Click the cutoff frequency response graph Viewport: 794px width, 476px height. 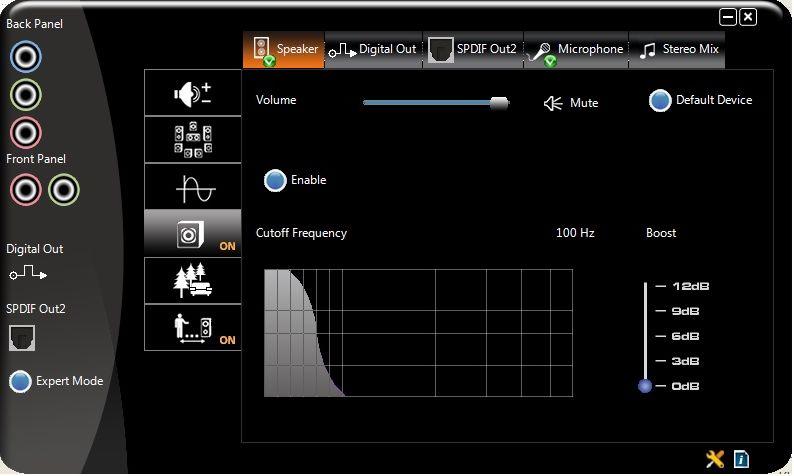click(x=418, y=333)
